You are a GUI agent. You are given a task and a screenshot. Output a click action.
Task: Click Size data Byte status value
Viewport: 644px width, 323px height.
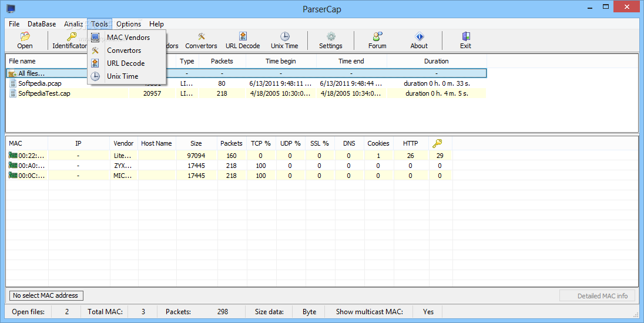(309, 312)
